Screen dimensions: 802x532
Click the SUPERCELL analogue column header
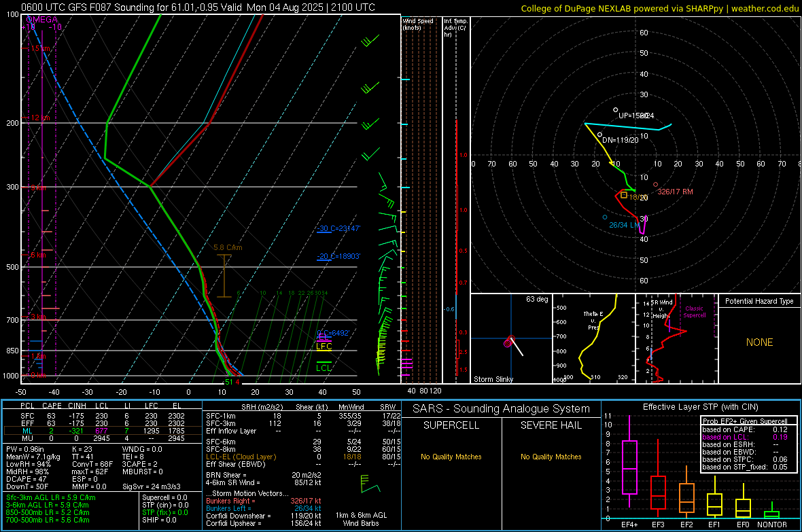click(x=451, y=425)
